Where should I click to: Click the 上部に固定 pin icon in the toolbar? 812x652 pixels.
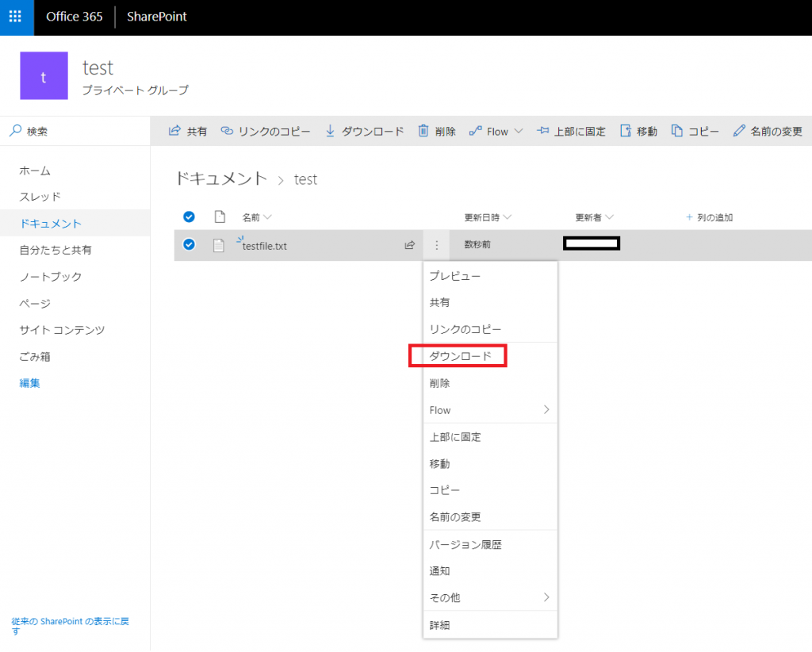(x=542, y=131)
